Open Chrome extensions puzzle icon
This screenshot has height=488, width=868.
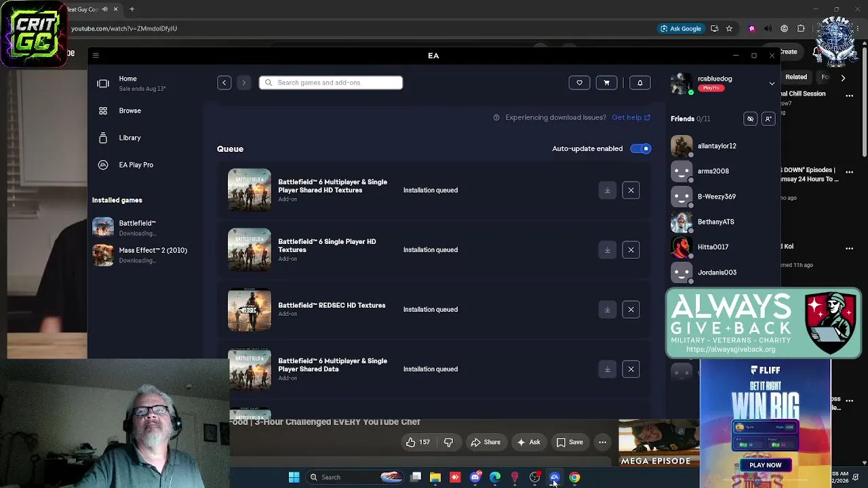tap(801, 28)
